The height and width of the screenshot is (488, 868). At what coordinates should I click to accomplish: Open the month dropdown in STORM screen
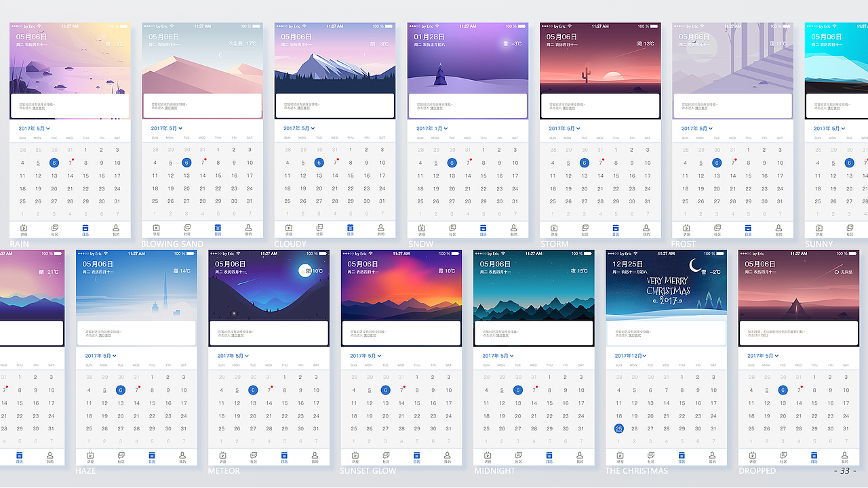click(x=565, y=128)
